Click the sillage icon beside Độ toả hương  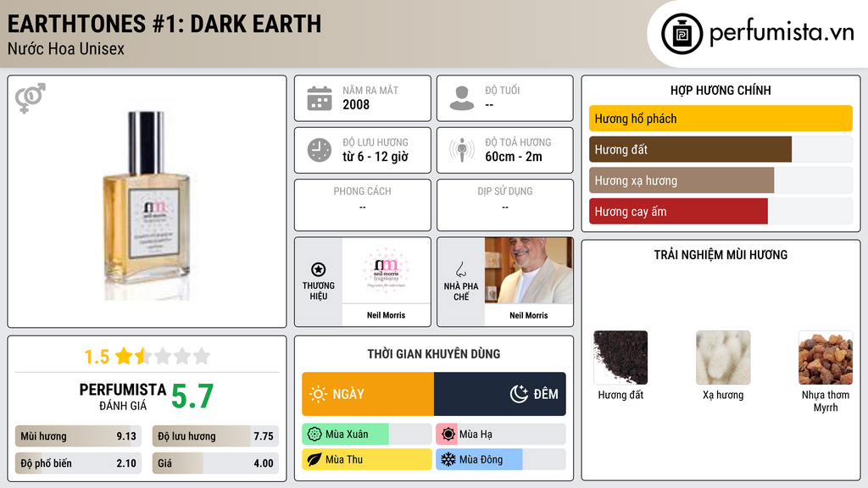pyautogui.click(x=462, y=150)
